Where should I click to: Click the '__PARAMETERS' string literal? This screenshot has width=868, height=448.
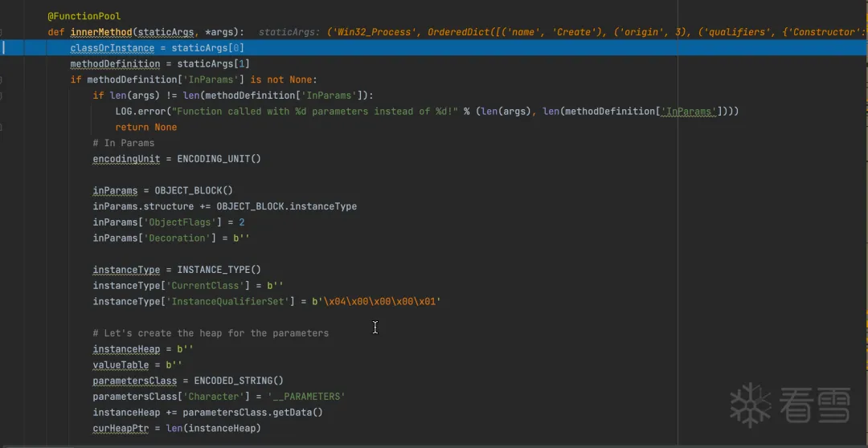pyautogui.click(x=306, y=397)
